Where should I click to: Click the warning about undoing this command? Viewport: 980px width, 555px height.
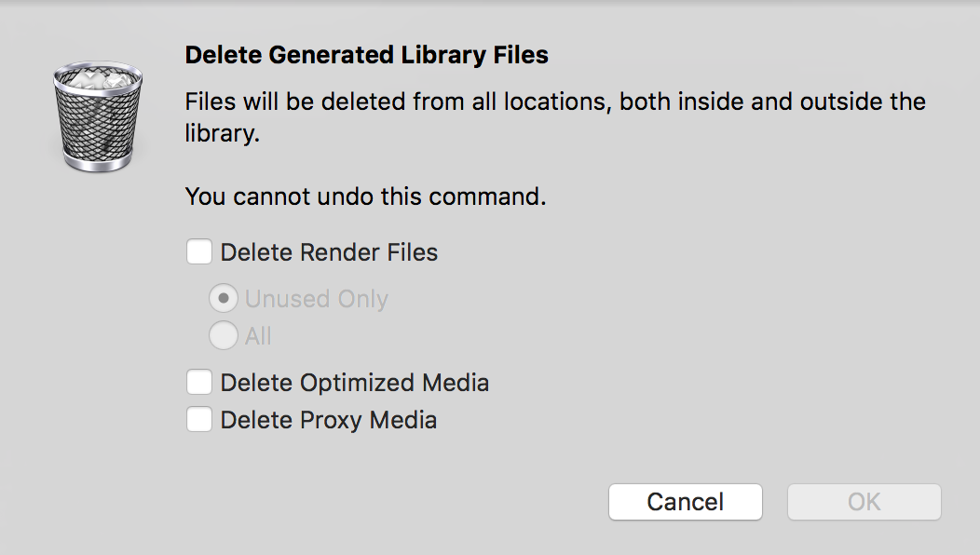(367, 196)
